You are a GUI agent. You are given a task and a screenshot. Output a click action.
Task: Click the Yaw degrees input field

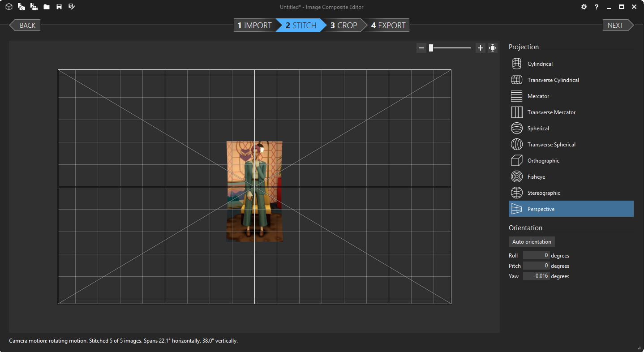(x=536, y=276)
